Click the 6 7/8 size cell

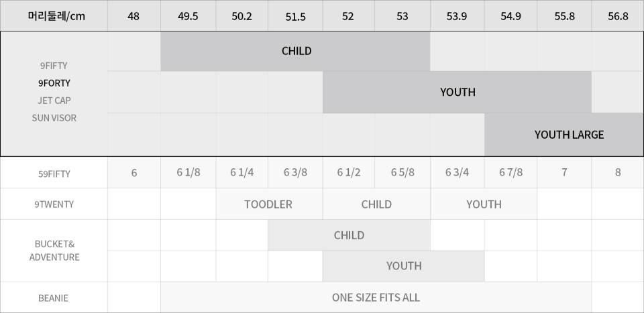tap(511, 172)
